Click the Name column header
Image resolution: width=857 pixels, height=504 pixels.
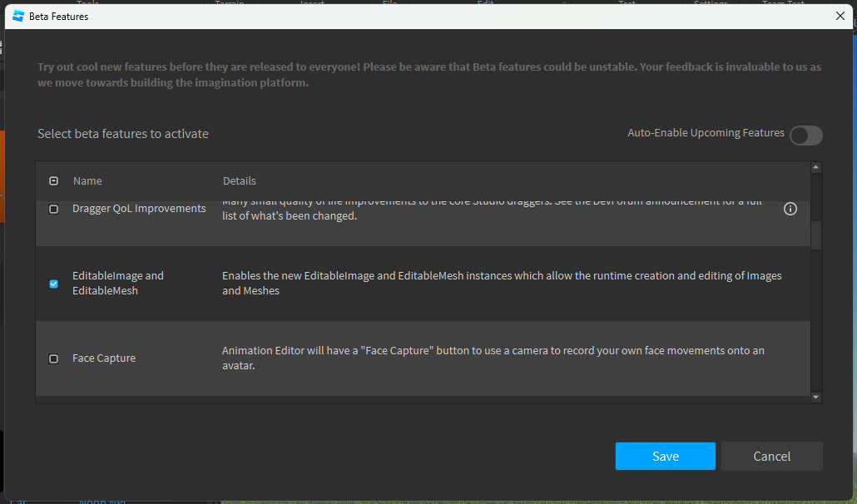pyautogui.click(x=87, y=181)
